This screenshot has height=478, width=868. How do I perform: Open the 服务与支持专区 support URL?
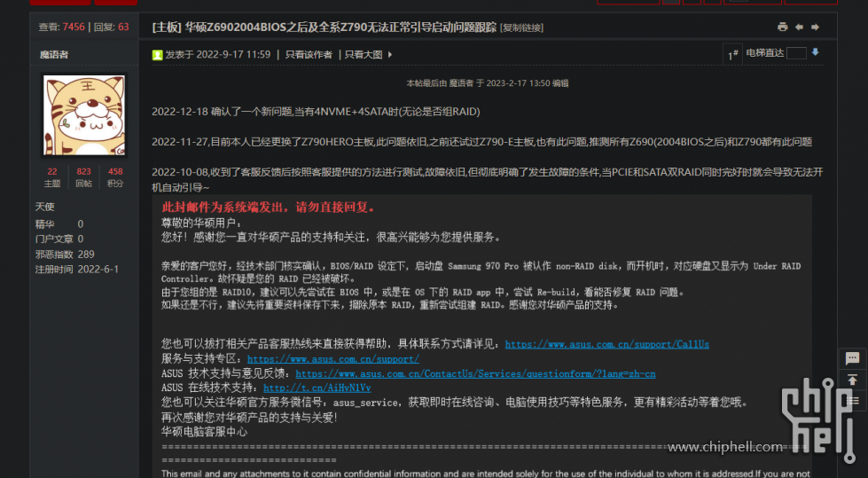pyautogui.click(x=333, y=359)
